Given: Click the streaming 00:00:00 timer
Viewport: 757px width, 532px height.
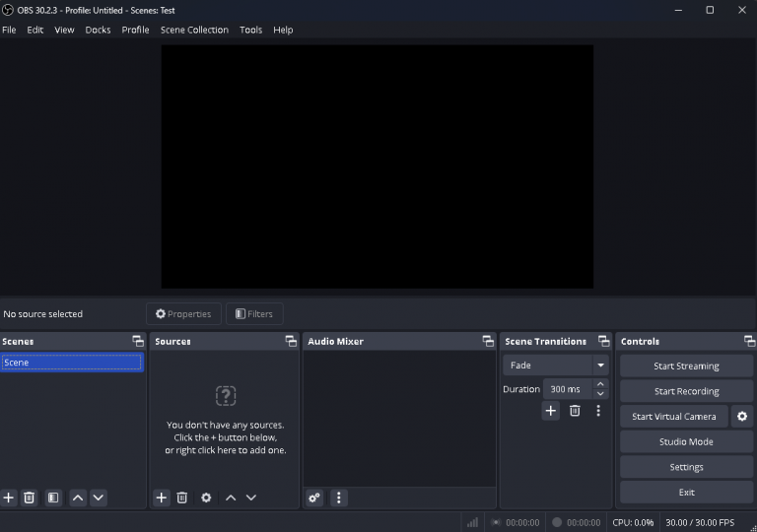Looking at the screenshot, I should click(522, 522).
